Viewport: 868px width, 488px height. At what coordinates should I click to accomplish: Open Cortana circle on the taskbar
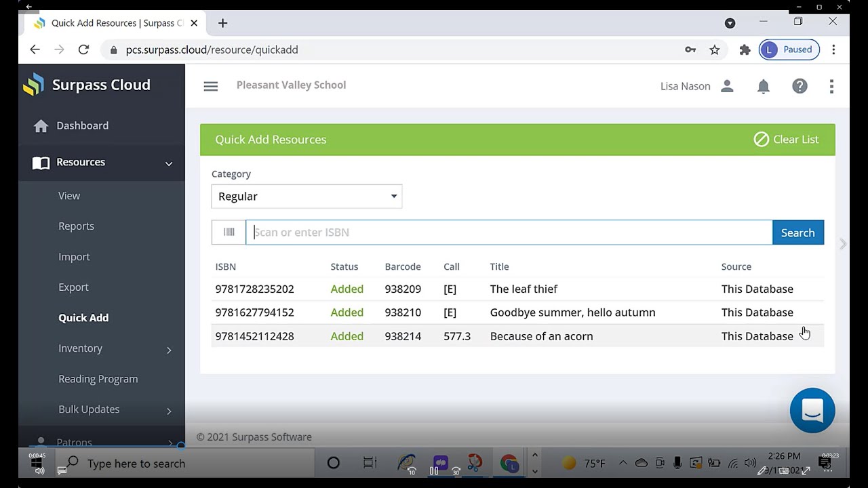[x=333, y=463]
